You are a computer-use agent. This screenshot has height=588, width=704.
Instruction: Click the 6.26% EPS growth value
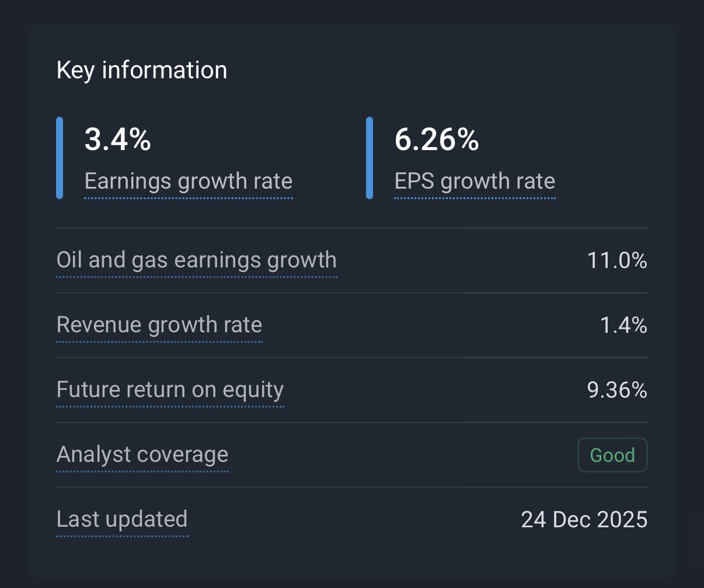(437, 140)
